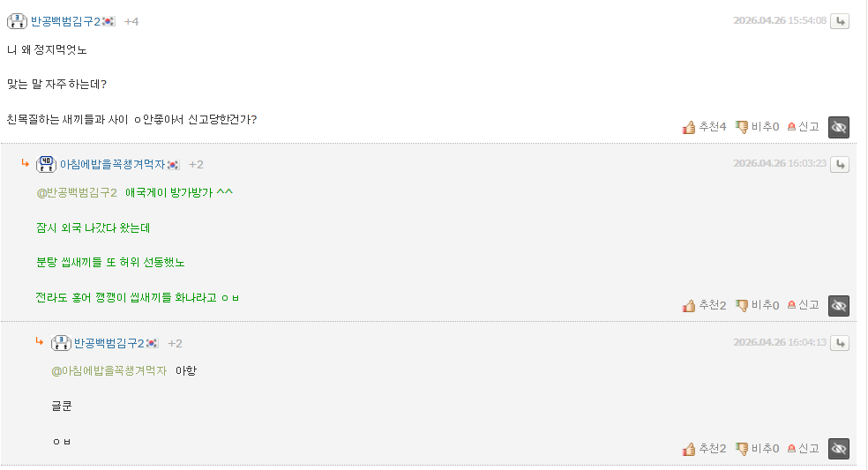This screenshot has height=470, width=868.
Task: Upvote the 아침에밥을꼭챙겨먹자 reply
Action: (x=704, y=305)
